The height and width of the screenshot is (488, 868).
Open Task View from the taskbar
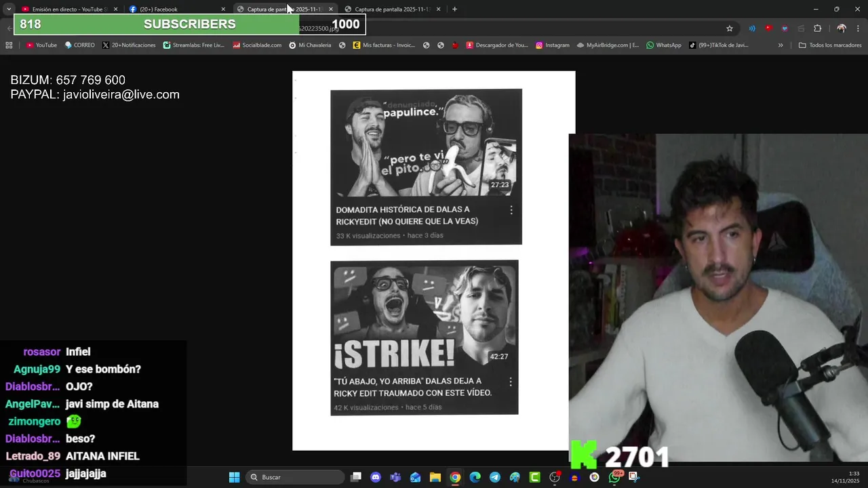pos(356,477)
